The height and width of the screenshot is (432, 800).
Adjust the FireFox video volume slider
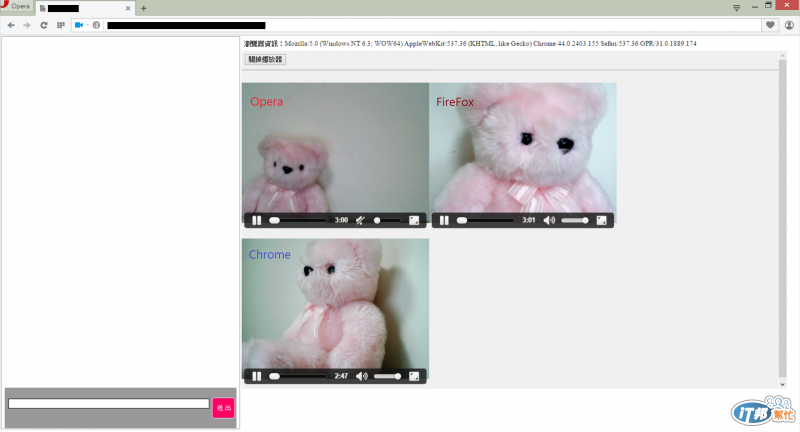[575, 220]
